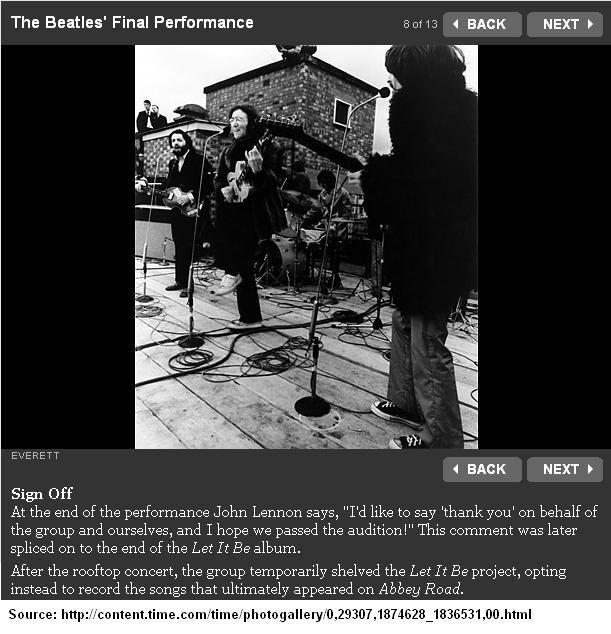Click the brick chimney structure in the photo

click(x=289, y=109)
